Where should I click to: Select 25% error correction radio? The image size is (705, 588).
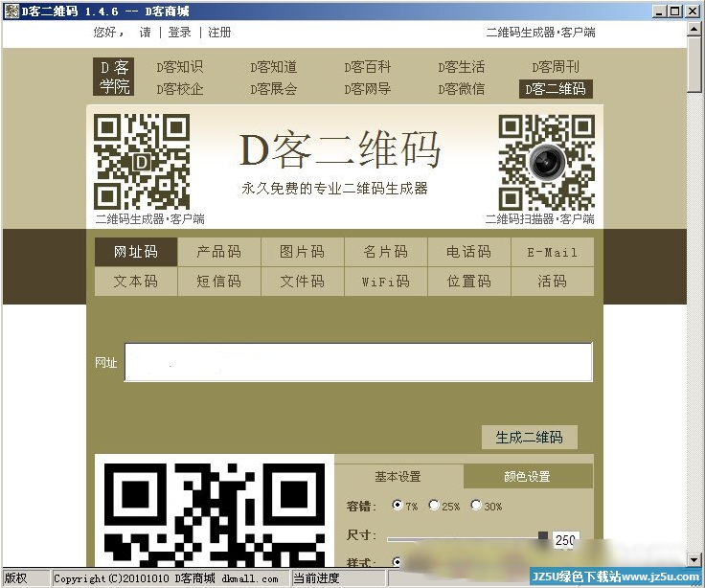pos(434,505)
